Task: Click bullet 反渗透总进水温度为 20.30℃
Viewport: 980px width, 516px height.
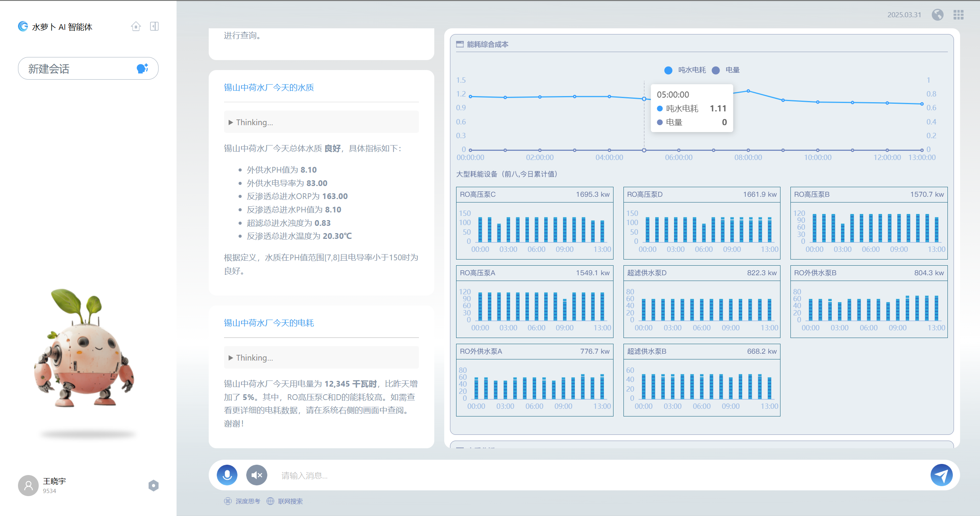Action: click(x=299, y=236)
